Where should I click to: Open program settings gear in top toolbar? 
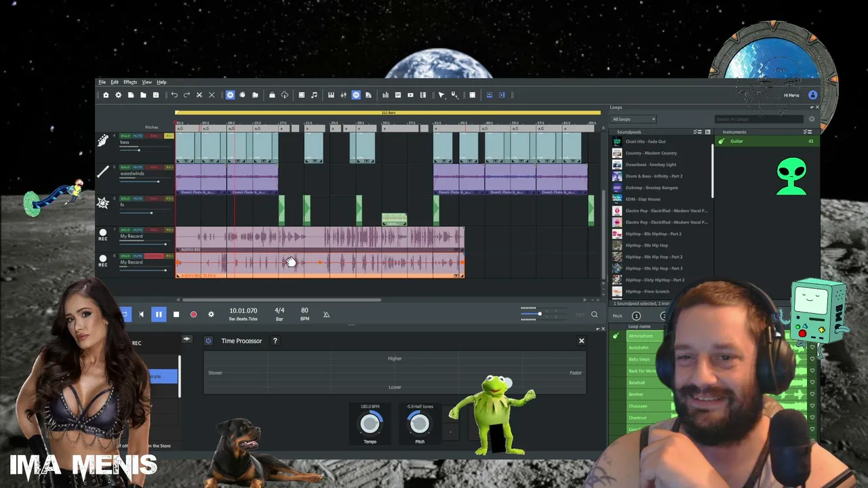pos(118,95)
